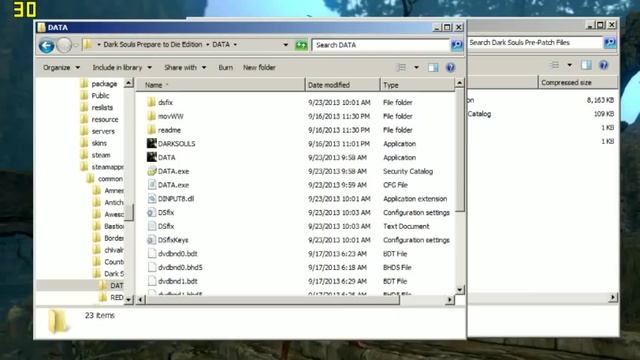The height and width of the screenshot is (360, 640).
Task: Open the Include in library dropdown
Action: coord(122,67)
